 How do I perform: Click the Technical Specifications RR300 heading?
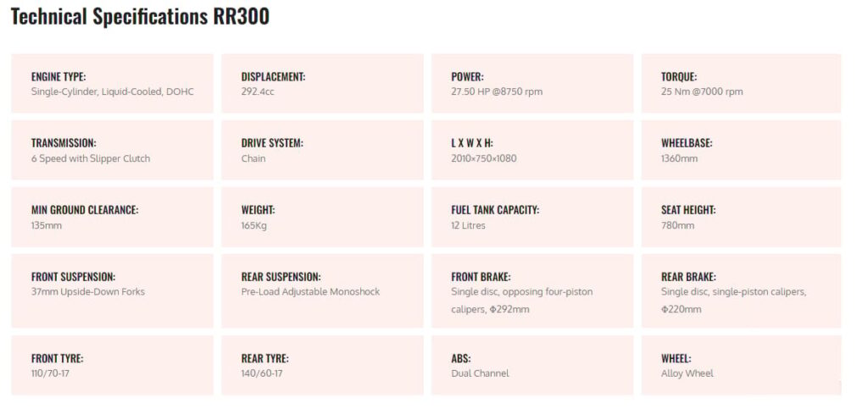tap(140, 17)
